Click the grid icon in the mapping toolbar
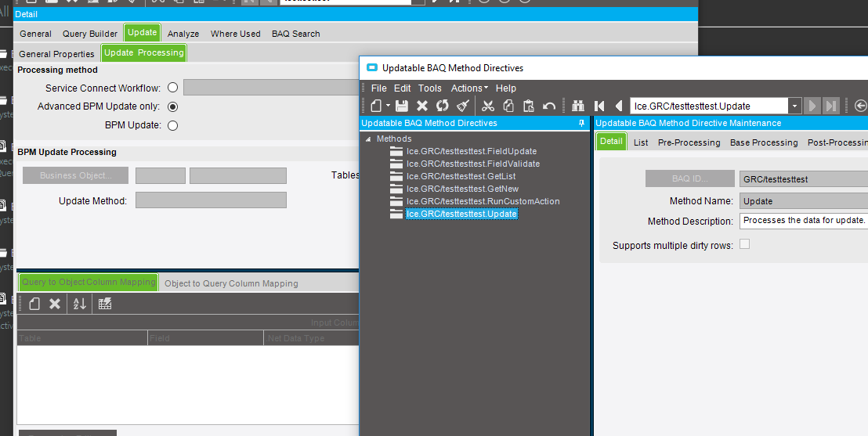The width and height of the screenshot is (868, 436). [105, 303]
